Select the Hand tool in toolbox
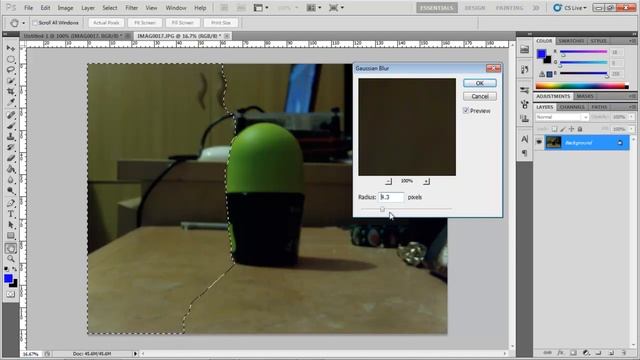The image size is (640, 360). coord(11,248)
